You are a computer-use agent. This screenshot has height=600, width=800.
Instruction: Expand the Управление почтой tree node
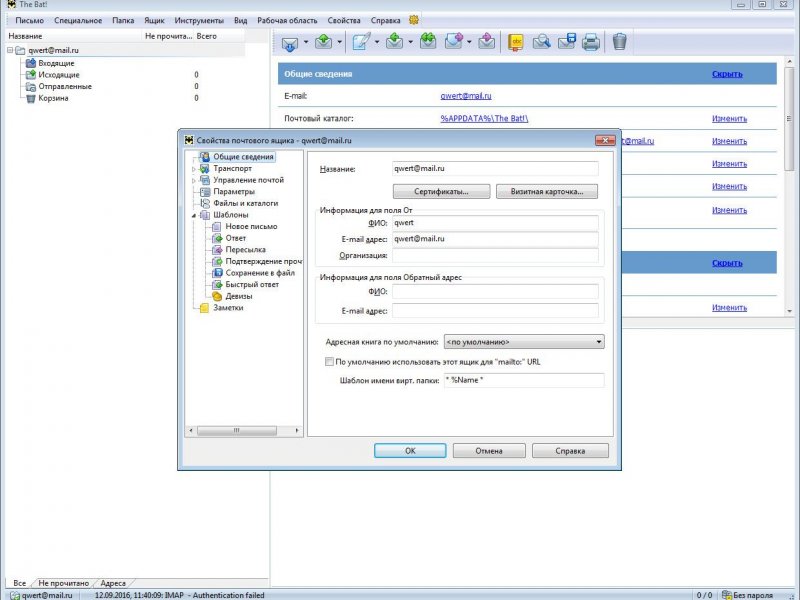(x=194, y=181)
